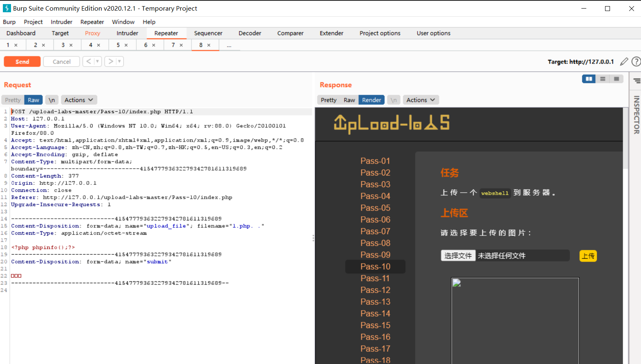Open the Pass-17 link
The image size is (641, 364).
[x=375, y=349]
